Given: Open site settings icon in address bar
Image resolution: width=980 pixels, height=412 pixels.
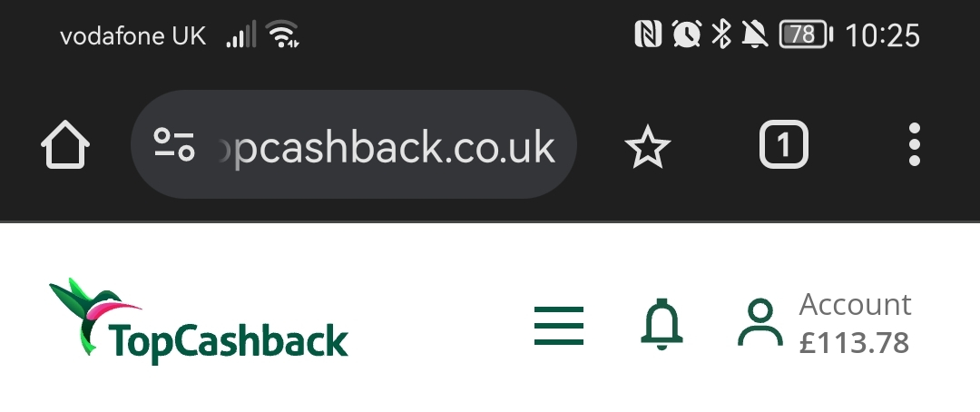Looking at the screenshot, I should click(174, 144).
